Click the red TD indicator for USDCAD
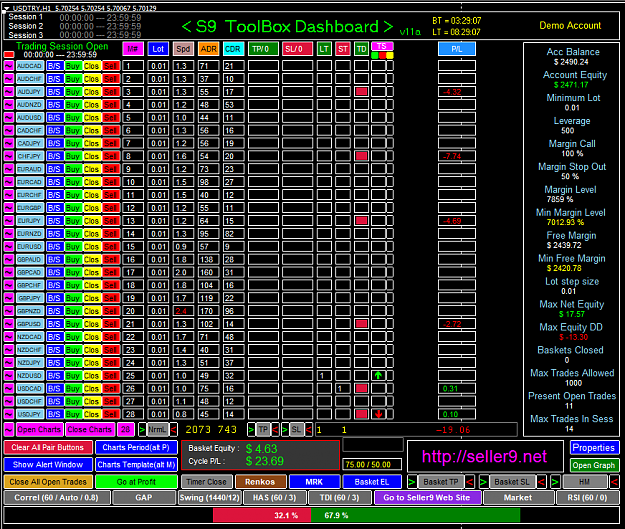The width and height of the screenshot is (625, 529). point(362,388)
